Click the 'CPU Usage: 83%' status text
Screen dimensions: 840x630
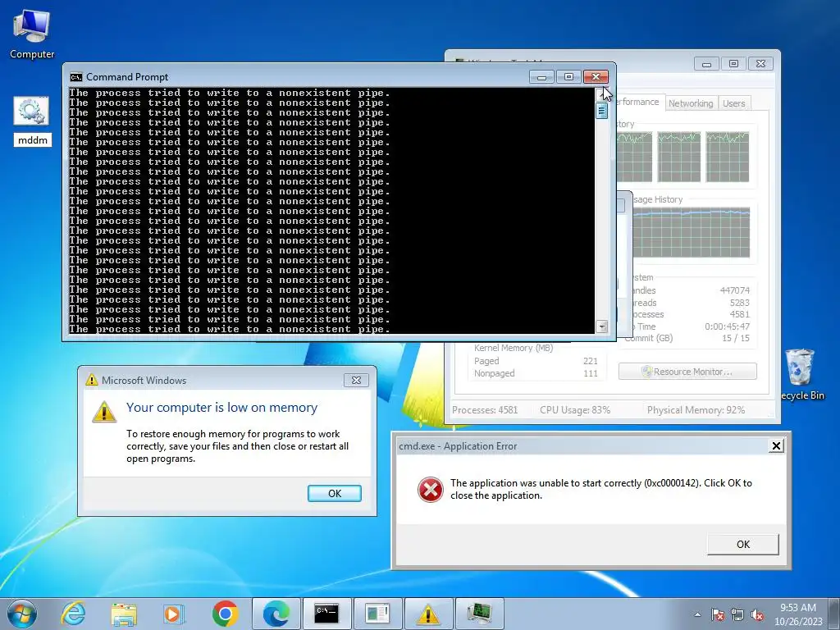pos(575,410)
